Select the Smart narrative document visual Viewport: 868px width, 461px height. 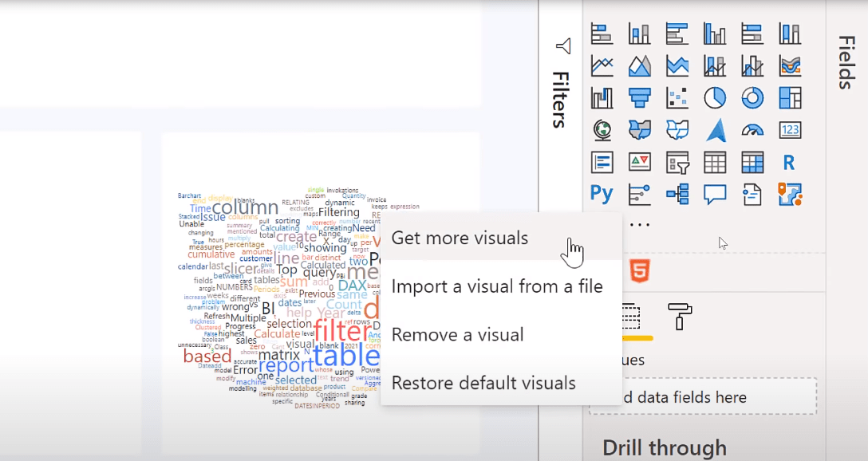pyautogui.click(x=752, y=195)
